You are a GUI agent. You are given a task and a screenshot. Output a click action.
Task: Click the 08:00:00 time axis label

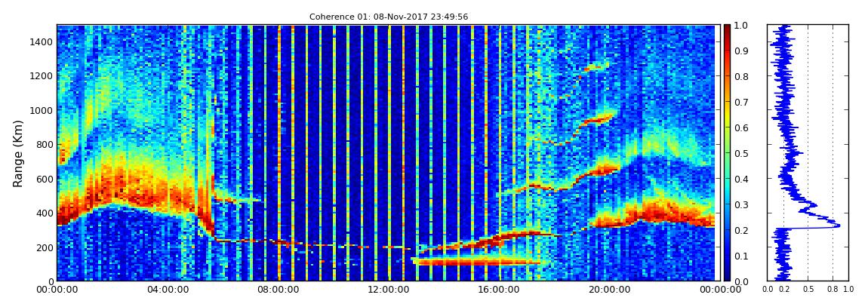277,290
